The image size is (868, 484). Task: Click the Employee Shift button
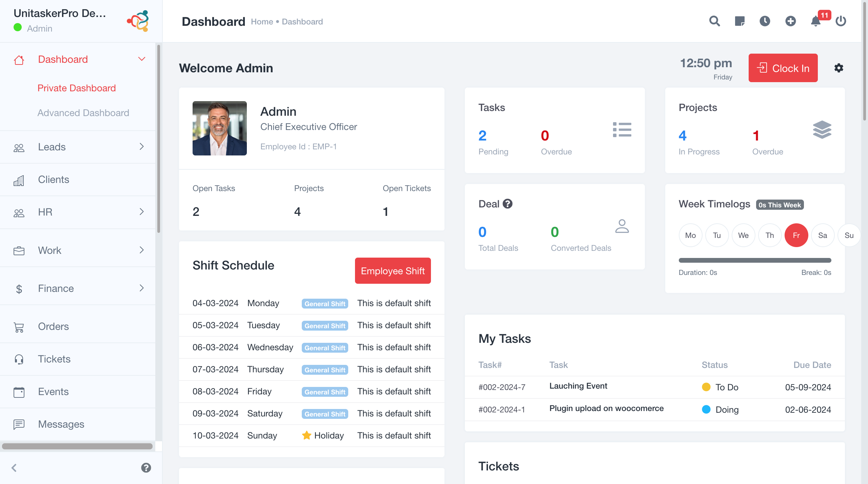click(393, 271)
